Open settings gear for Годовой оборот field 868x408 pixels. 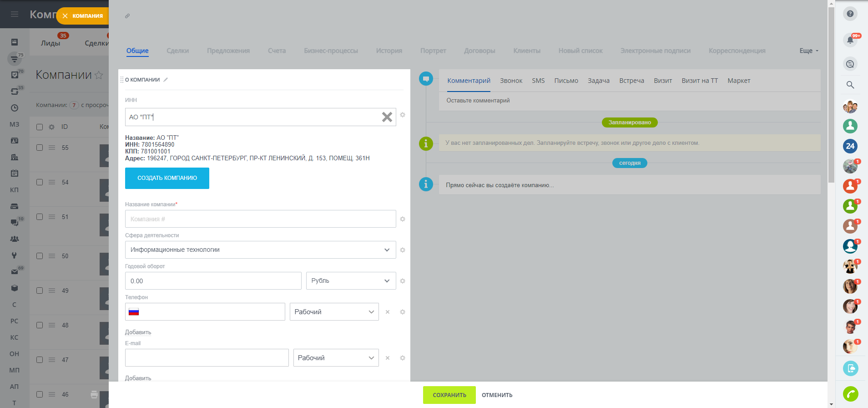click(x=403, y=281)
